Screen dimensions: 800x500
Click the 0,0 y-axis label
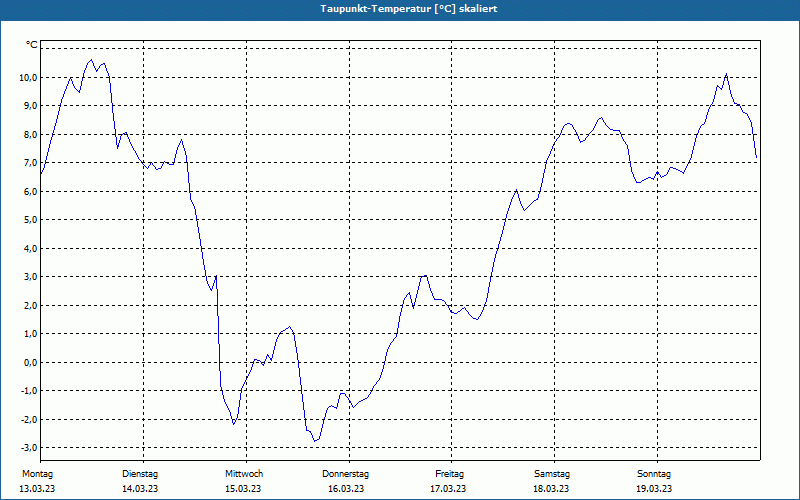click(x=30, y=362)
